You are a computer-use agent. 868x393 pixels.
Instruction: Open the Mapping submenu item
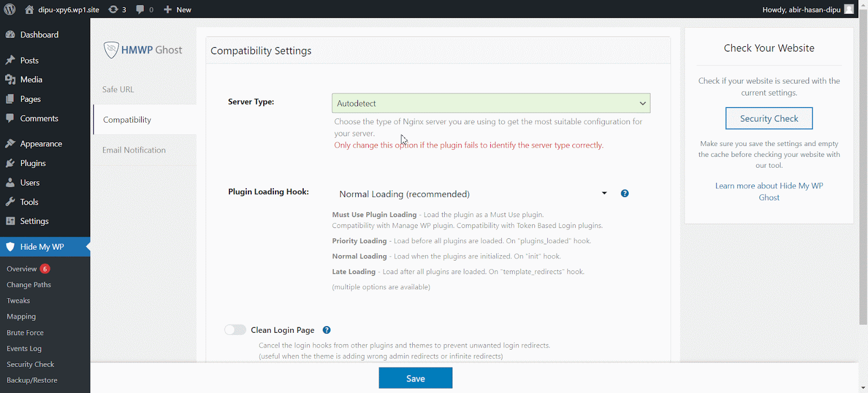[x=21, y=316]
